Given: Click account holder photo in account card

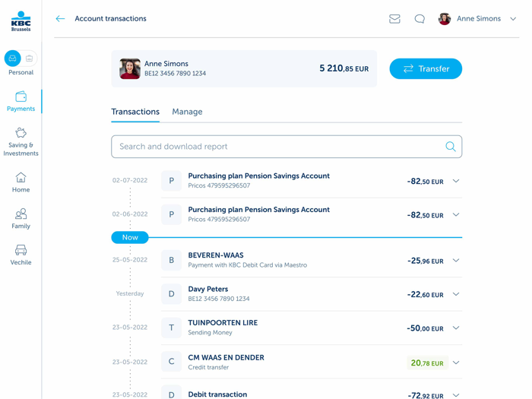Looking at the screenshot, I should pos(130,68).
